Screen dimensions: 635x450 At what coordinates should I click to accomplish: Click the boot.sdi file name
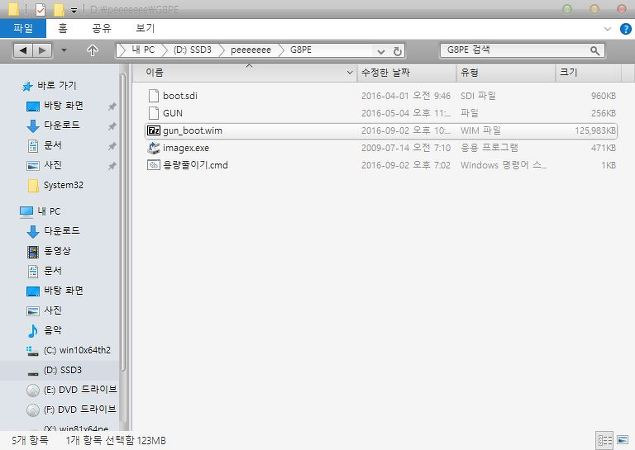tap(180, 96)
